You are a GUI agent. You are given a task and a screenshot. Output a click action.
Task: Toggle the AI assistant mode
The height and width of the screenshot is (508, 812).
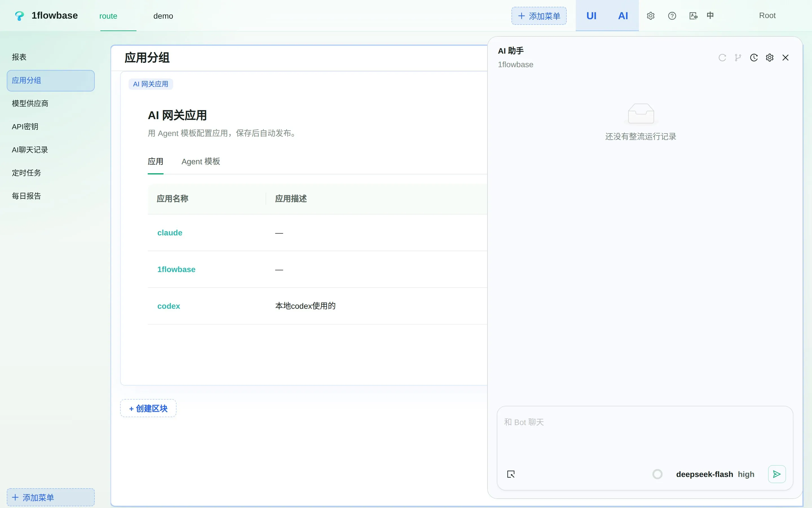pyautogui.click(x=623, y=16)
